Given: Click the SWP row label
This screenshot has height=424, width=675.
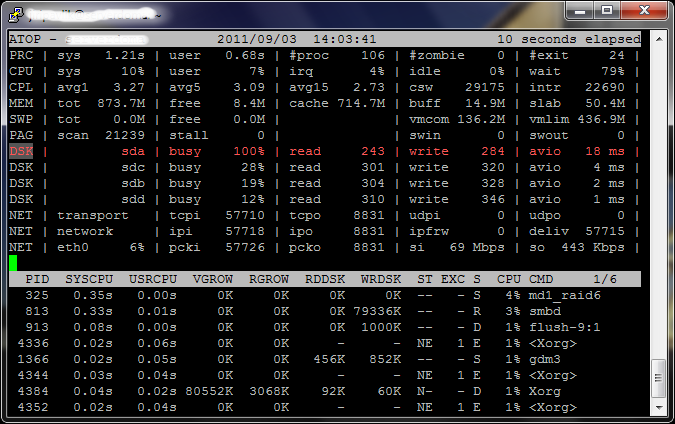Looking at the screenshot, I should (x=21, y=119).
